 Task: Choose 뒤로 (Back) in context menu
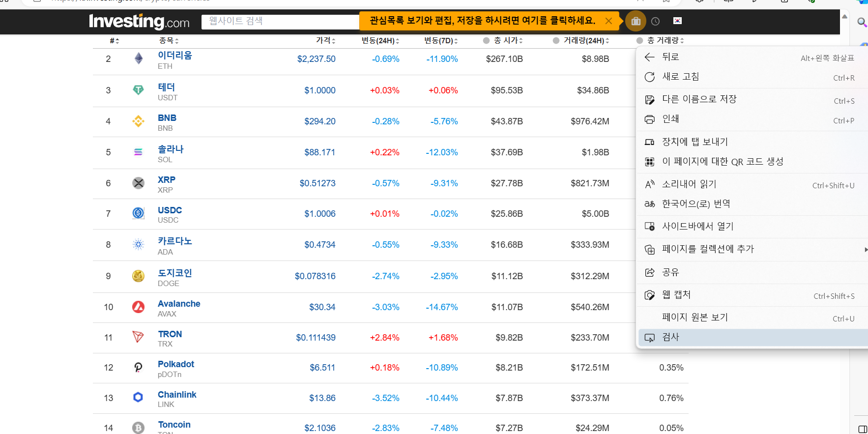pyautogui.click(x=752, y=57)
